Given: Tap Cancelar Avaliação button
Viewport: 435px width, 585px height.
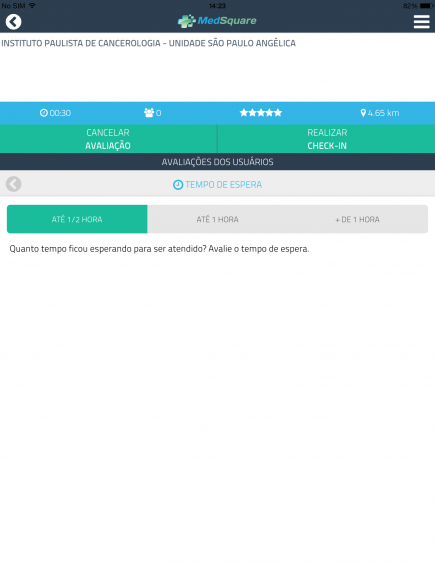Looking at the screenshot, I should [108, 139].
